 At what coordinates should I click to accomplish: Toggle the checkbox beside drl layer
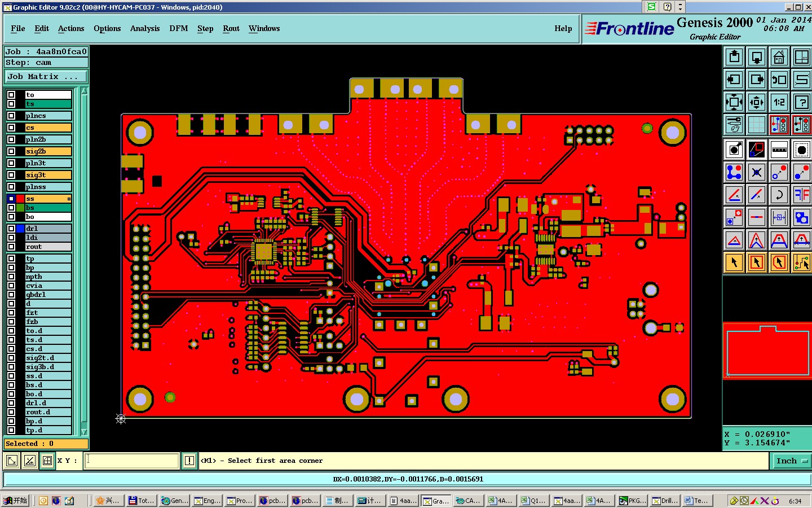11,229
